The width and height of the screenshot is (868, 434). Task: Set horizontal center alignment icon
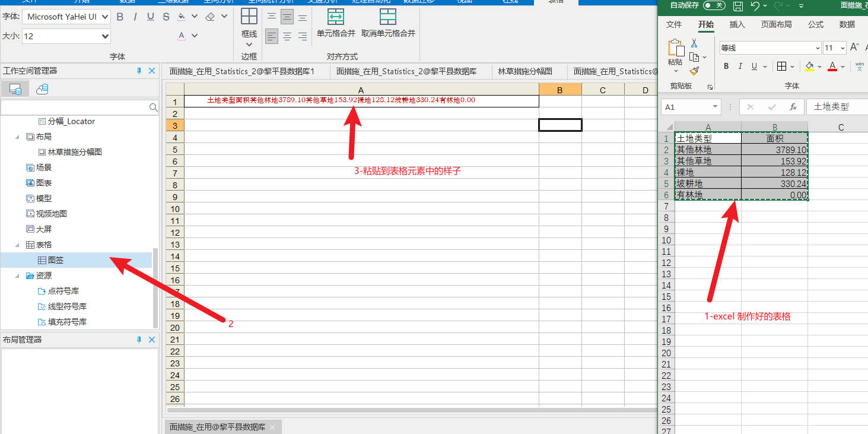pos(287,37)
